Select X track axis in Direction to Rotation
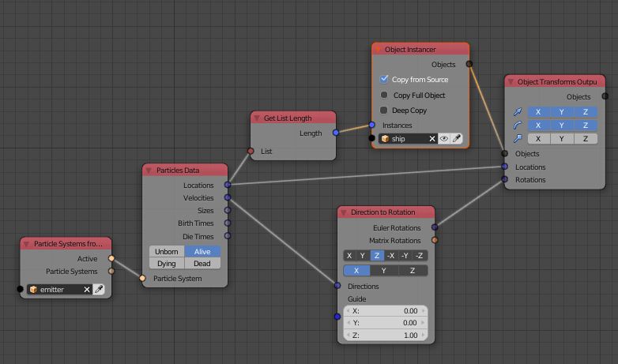The height and width of the screenshot is (364, 618). click(349, 256)
